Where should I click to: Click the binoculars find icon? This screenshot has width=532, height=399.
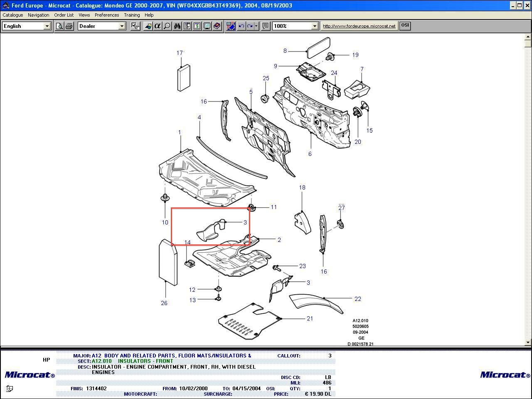[x=177, y=26]
